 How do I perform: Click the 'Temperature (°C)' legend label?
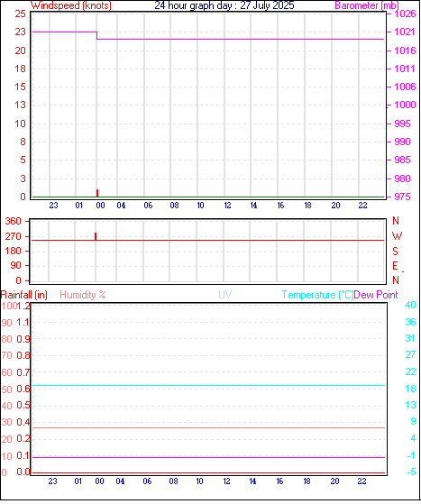point(317,295)
